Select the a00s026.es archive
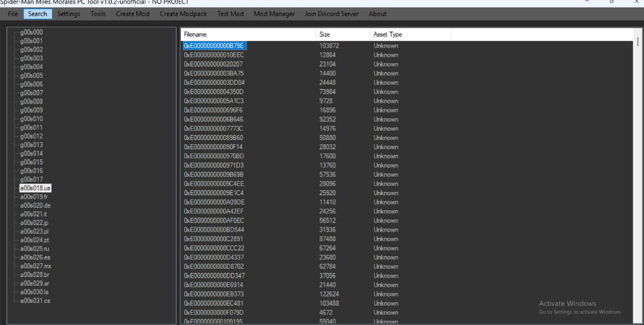This screenshot has height=325, width=644. (x=35, y=257)
